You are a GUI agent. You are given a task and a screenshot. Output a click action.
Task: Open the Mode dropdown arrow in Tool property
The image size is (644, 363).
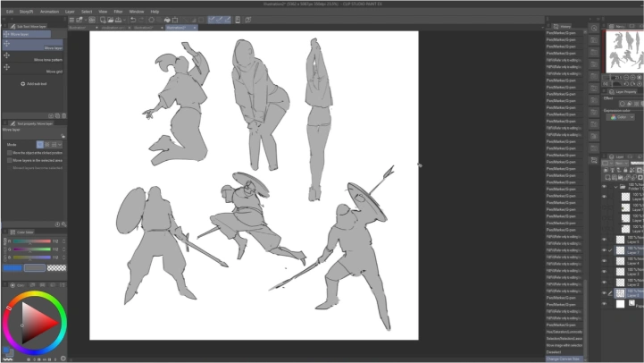60,145
